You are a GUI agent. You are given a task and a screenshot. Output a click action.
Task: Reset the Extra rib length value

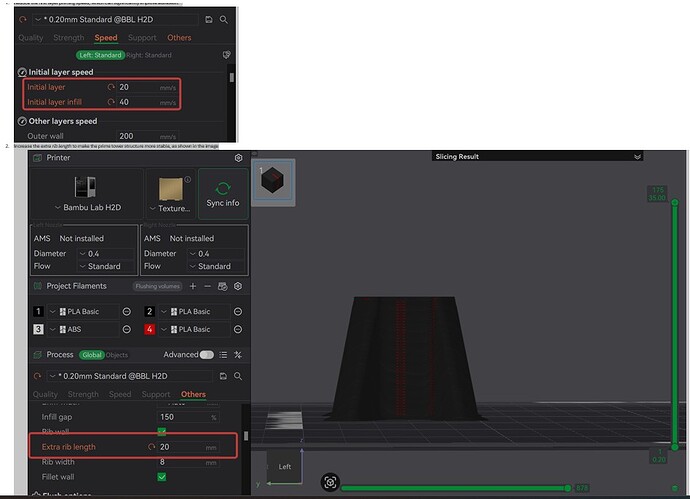coord(151,447)
